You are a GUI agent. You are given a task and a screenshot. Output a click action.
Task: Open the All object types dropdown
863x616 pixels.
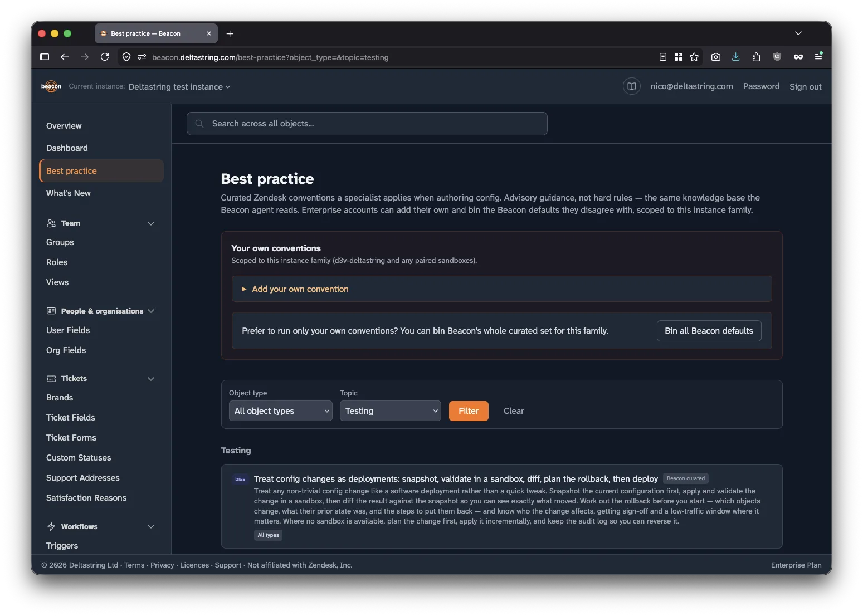point(281,411)
